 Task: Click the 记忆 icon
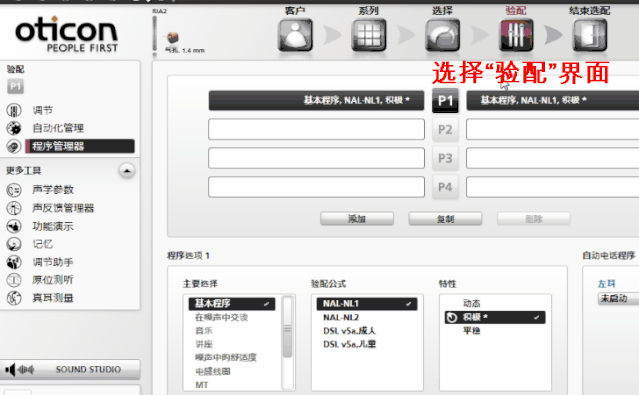pyautogui.click(x=14, y=244)
